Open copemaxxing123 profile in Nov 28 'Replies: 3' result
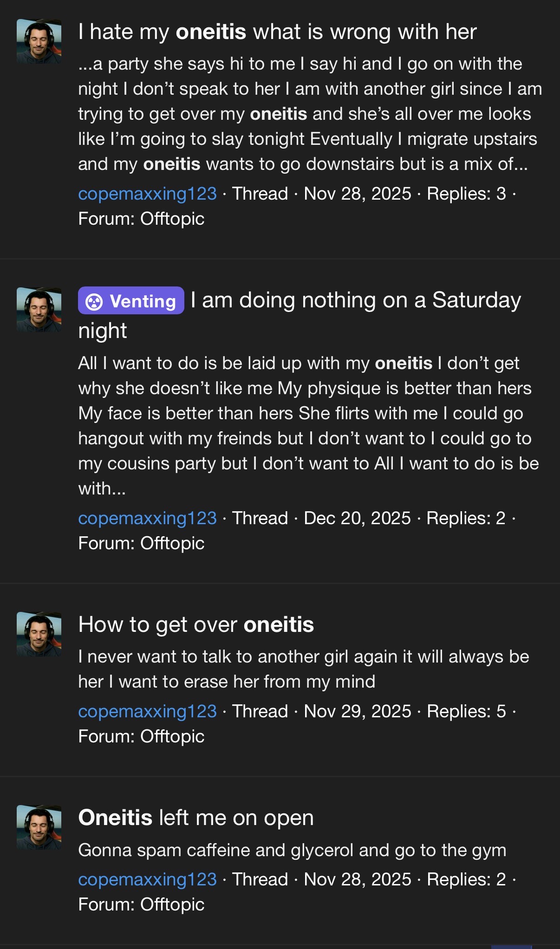The width and height of the screenshot is (560, 949). click(x=147, y=194)
